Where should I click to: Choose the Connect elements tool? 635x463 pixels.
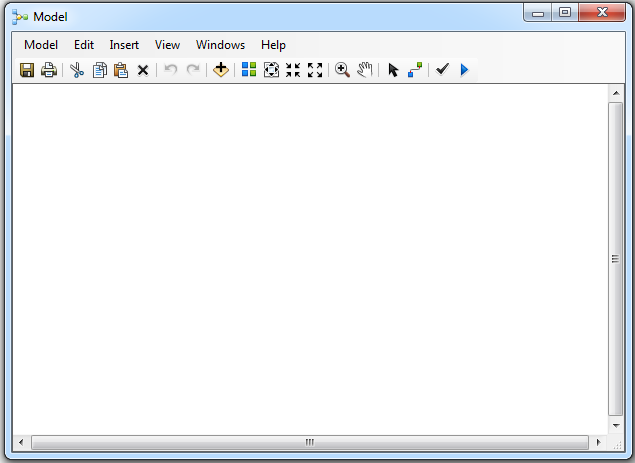415,70
